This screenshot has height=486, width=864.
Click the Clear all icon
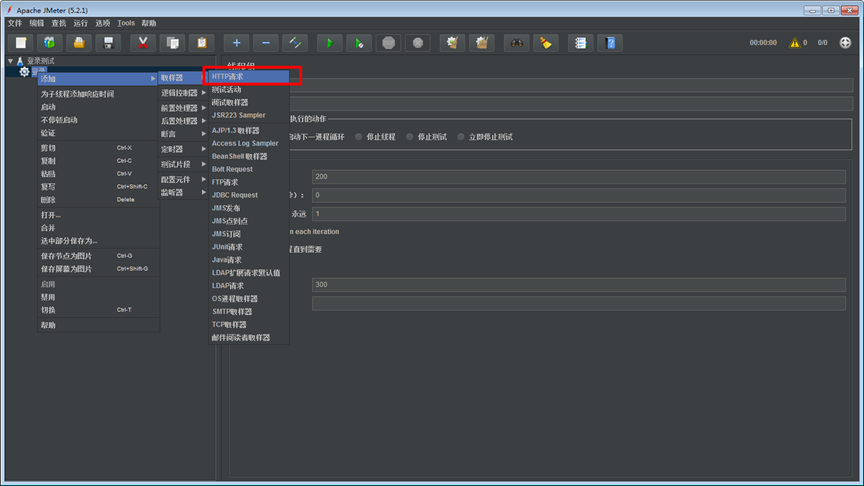pos(482,42)
